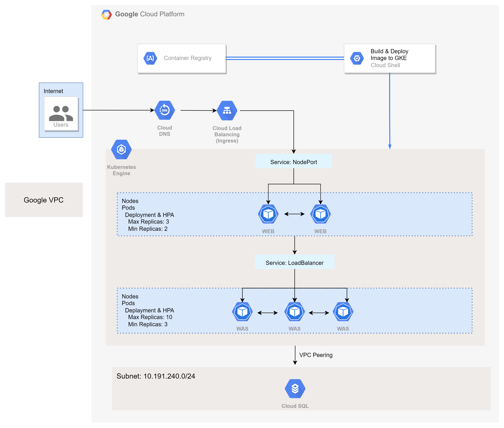The height and width of the screenshot is (428, 504).
Task: Click the Build & Deploy Image text
Action: click(x=389, y=55)
